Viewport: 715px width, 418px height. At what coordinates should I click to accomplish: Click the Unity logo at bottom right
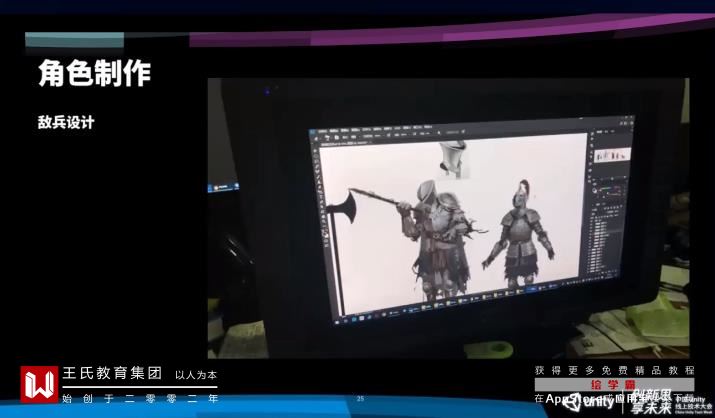(x=589, y=402)
